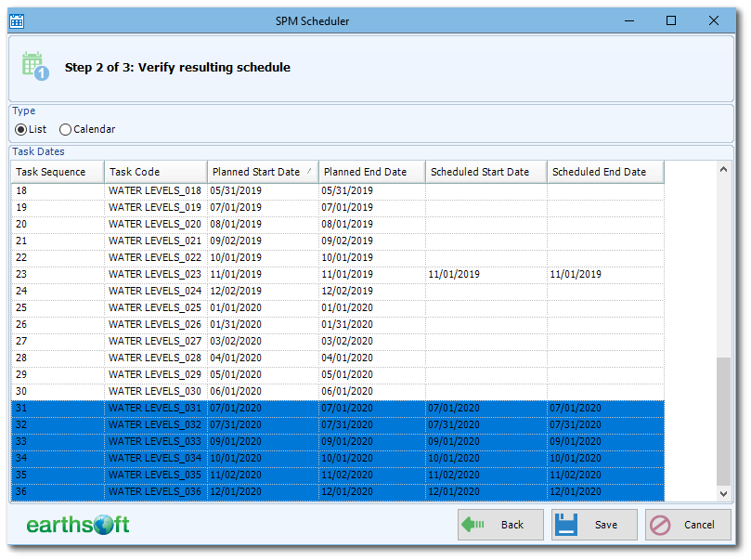Sort the grid by Task Code header
The width and height of the screenshot is (751, 560).
tap(153, 171)
